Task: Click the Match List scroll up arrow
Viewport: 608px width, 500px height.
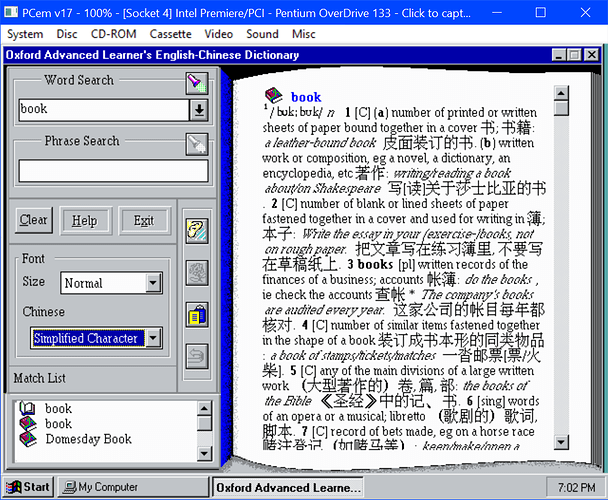Action: tap(204, 408)
